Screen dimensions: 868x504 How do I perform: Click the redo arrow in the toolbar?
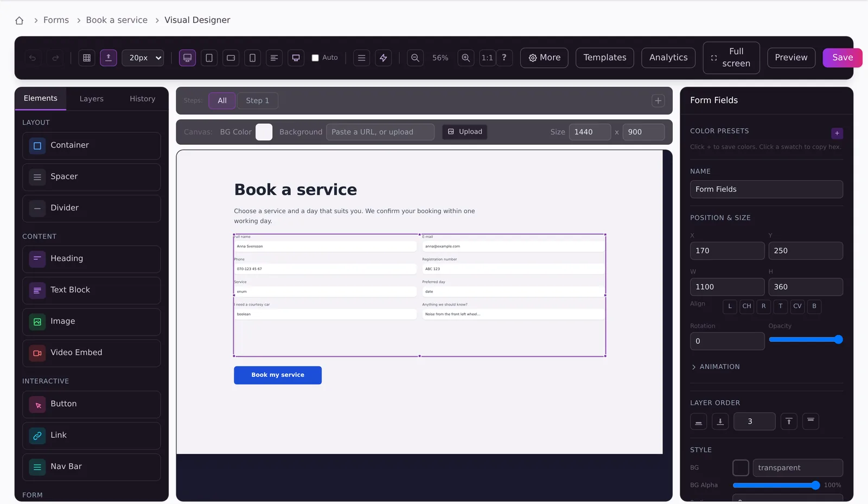(x=55, y=58)
